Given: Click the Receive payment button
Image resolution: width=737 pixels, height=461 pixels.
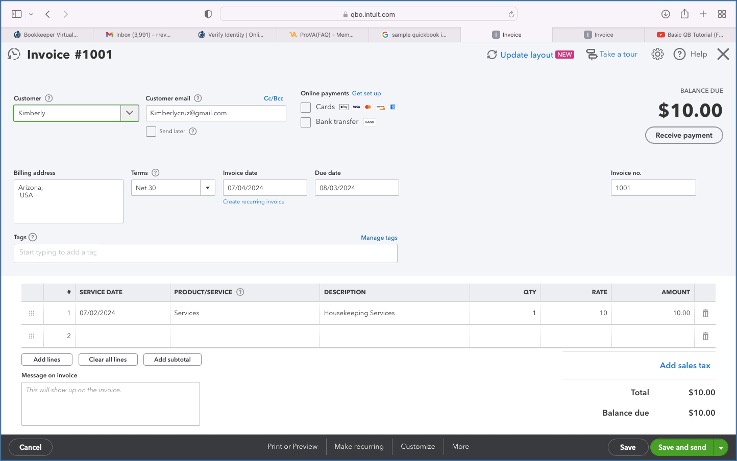Looking at the screenshot, I should [683, 135].
